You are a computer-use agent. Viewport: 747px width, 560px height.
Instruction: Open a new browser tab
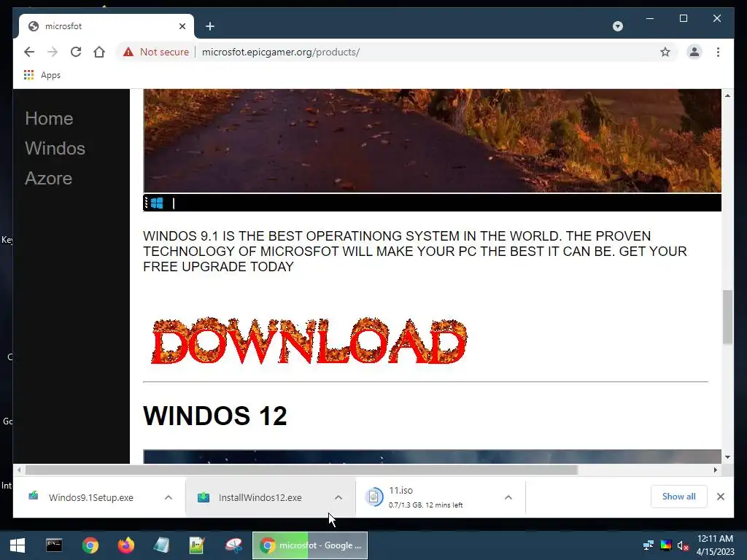(x=210, y=26)
